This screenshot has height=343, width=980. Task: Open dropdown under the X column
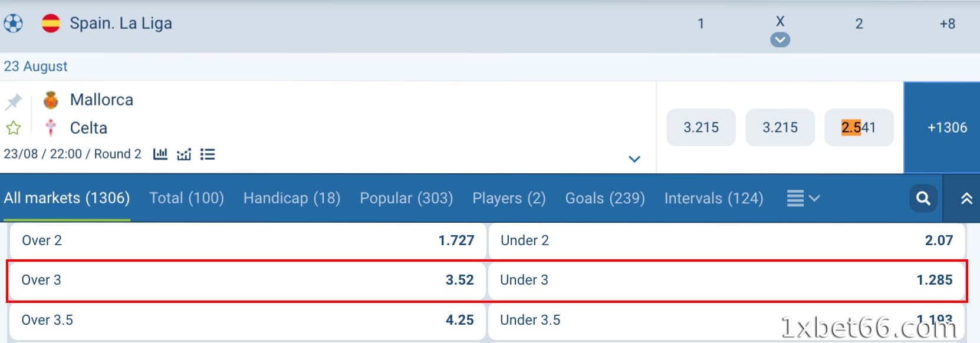click(780, 40)
